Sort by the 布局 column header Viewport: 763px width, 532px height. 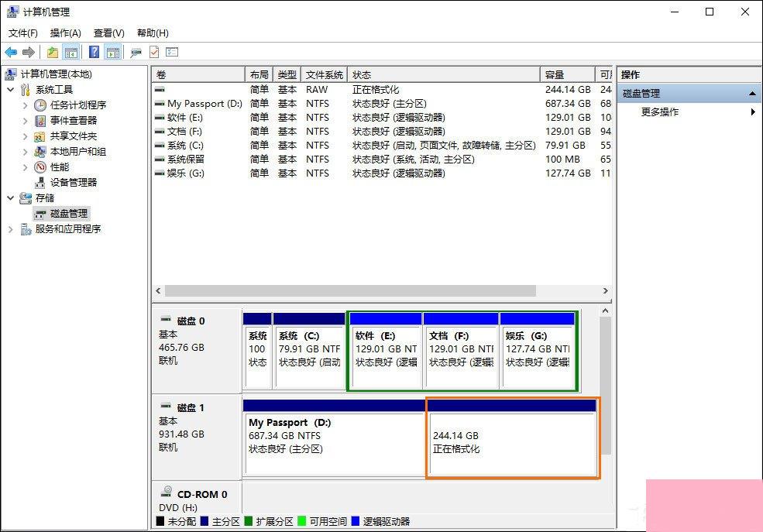(259, 75)
